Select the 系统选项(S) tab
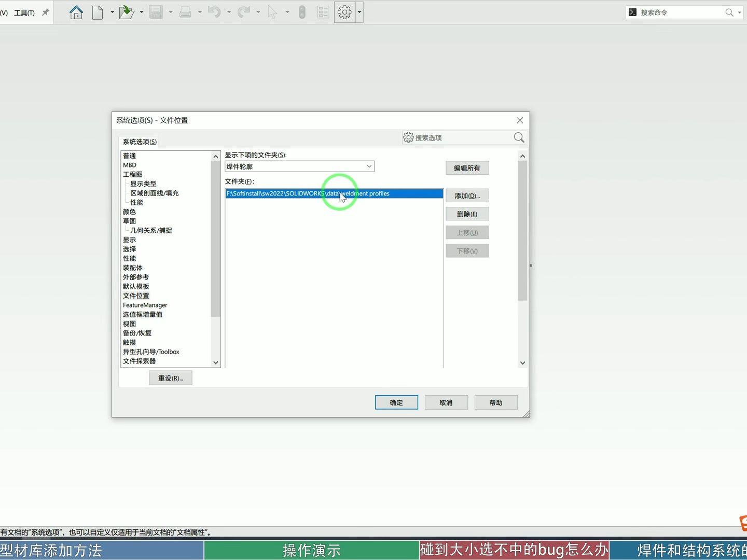 (x=140, y=142)
